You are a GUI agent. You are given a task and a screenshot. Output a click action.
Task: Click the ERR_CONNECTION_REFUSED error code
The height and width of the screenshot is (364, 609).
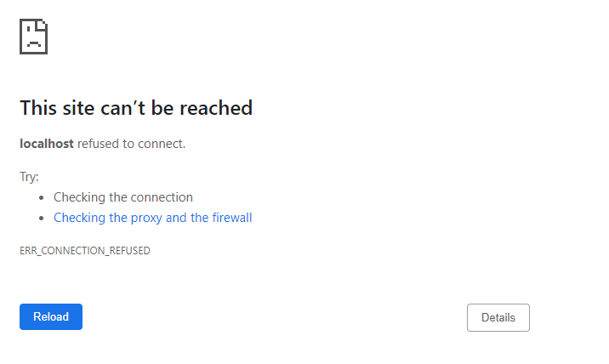click(x=85, y=251)
